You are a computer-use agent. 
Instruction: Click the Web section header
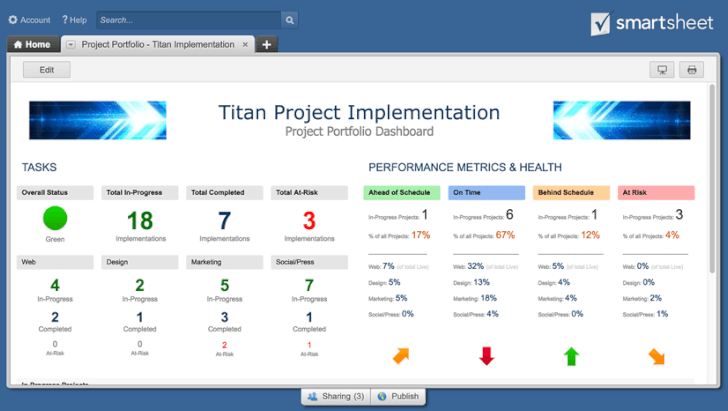click(x=55, y=262)
